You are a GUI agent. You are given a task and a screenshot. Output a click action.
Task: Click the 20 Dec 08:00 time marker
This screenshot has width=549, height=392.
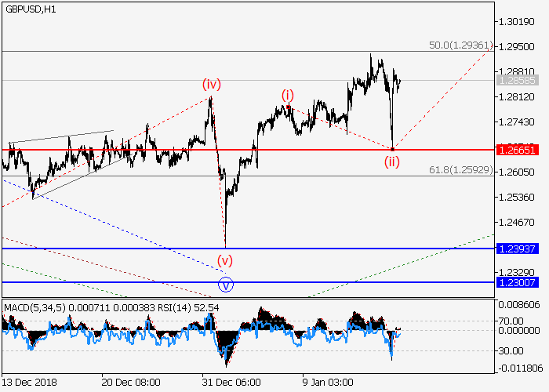tap(130, 383)
